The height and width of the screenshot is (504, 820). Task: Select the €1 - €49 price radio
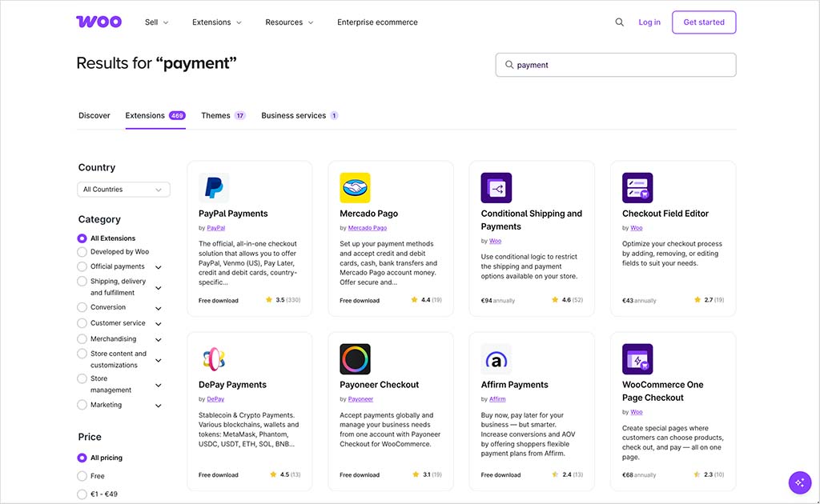click(82, 494)
